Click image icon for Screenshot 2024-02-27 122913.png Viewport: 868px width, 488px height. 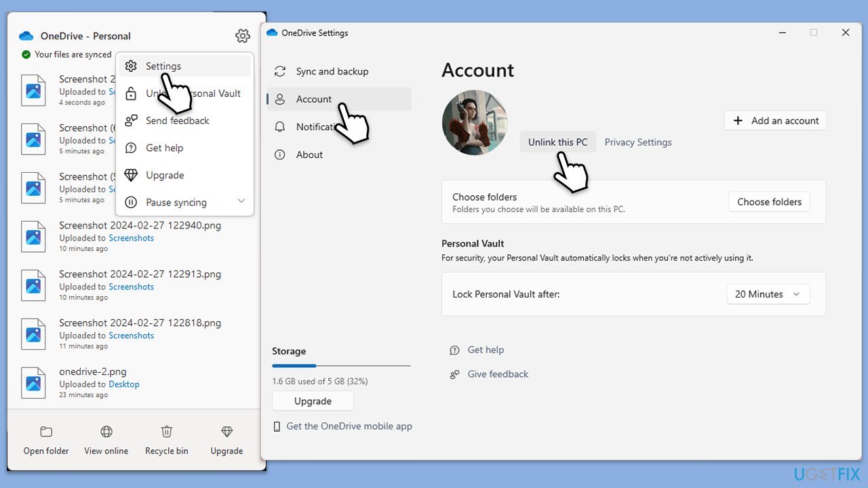click(x=33, y=285)
